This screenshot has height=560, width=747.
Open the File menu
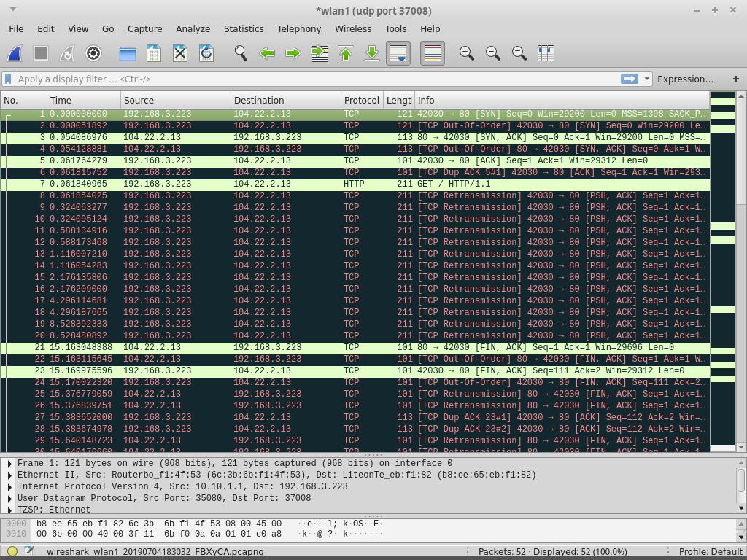tap(16, 29)
